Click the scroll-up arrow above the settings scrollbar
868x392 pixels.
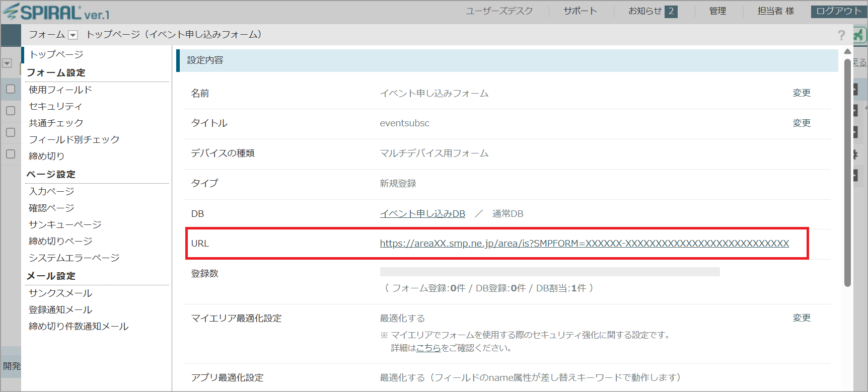point(847,51)
